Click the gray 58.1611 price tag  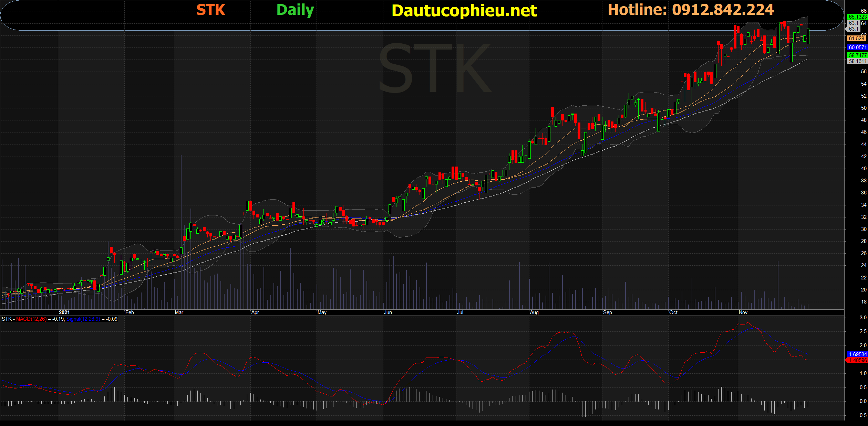857,61
